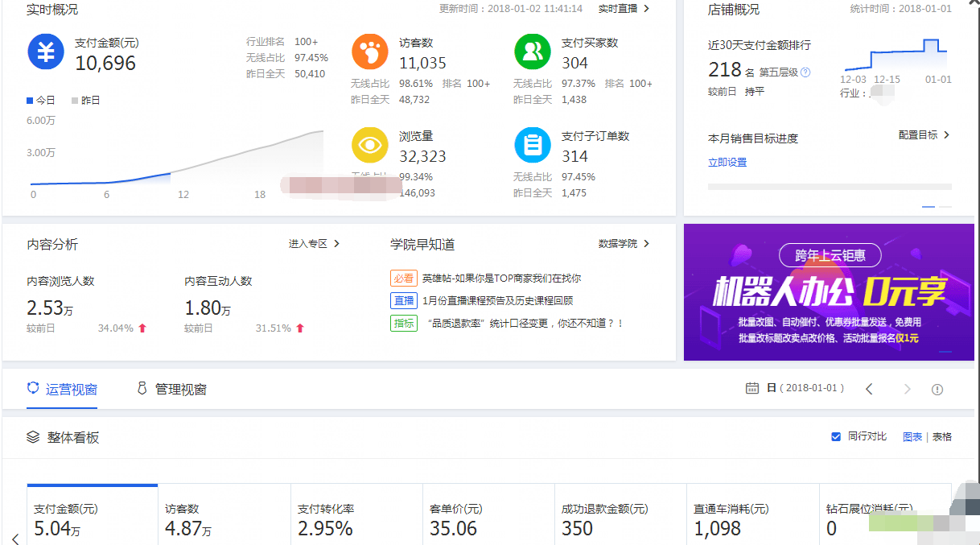The height and width of the screenshot is (545, 980).
Task: Click the 50,410 昨日全天 value
Action: click(x=310, y=73)
